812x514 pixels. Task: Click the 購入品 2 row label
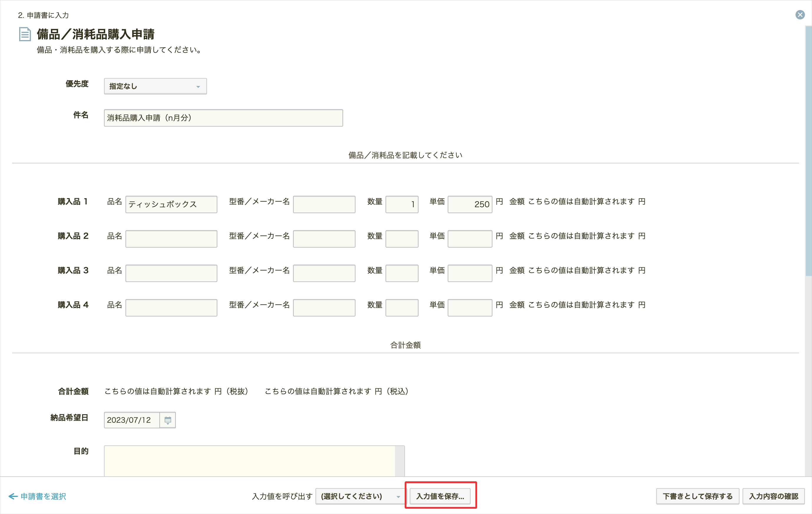pyautogui.click(x=73, y=236)
